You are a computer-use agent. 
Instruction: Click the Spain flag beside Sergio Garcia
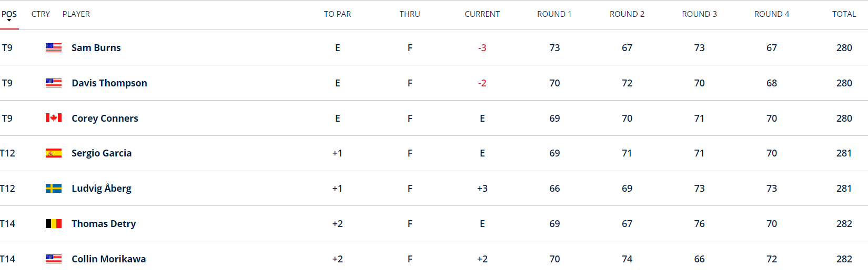pos(54,153)
